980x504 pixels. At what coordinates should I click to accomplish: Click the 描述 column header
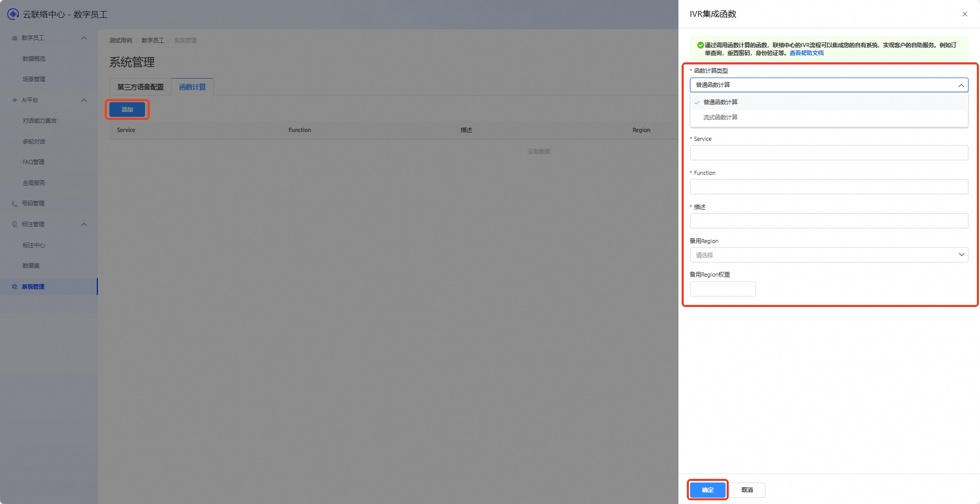coord(466,130)
